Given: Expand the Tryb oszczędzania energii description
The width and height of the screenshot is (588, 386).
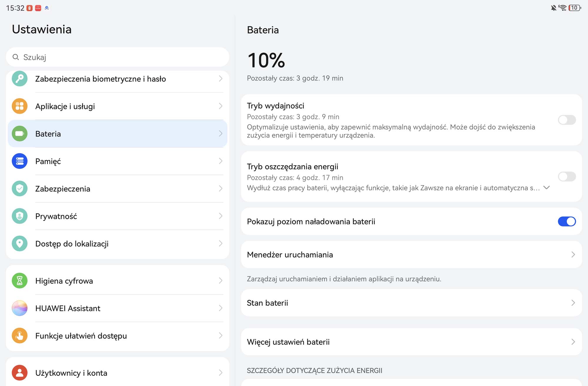Looking at the screenshot, I should coord(547,187).
